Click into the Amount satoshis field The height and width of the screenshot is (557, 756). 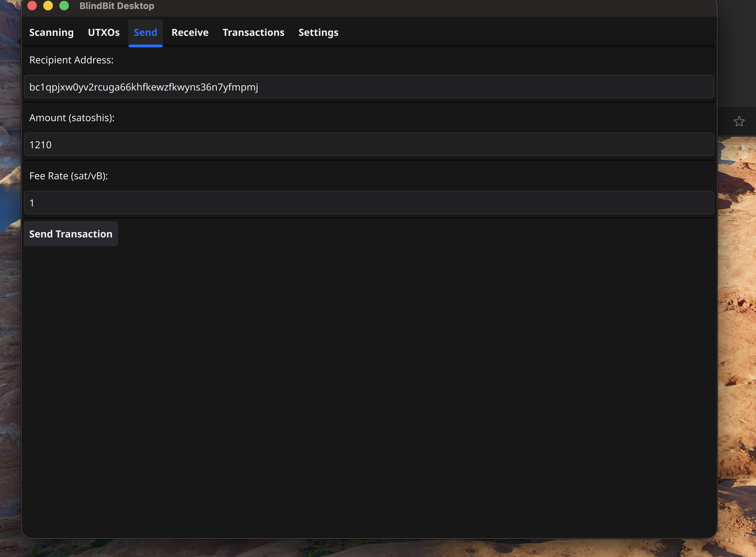369,144
